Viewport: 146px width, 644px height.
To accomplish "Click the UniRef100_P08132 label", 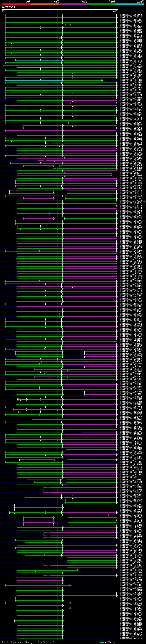I will click(x=131, y=256).
